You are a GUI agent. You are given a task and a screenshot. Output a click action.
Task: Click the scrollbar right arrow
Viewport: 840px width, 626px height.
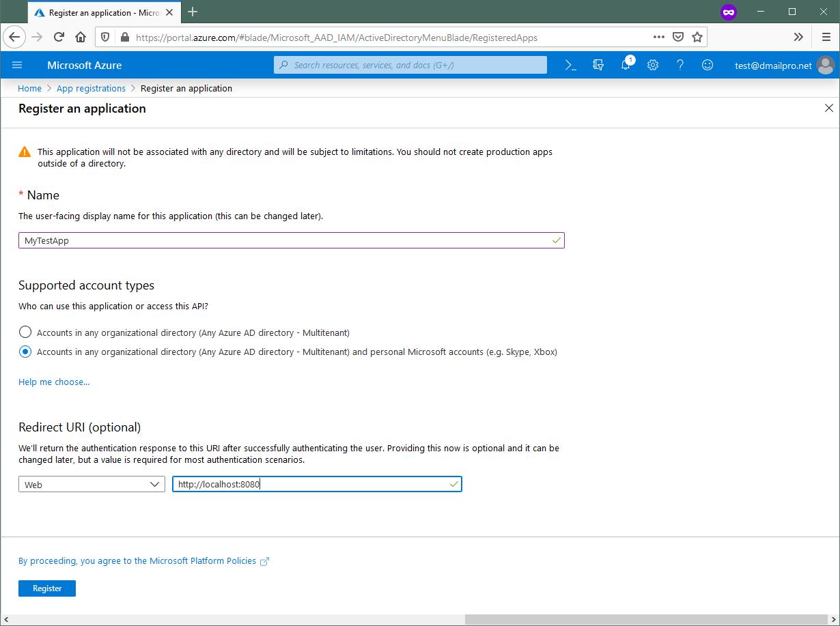[833, 619]
